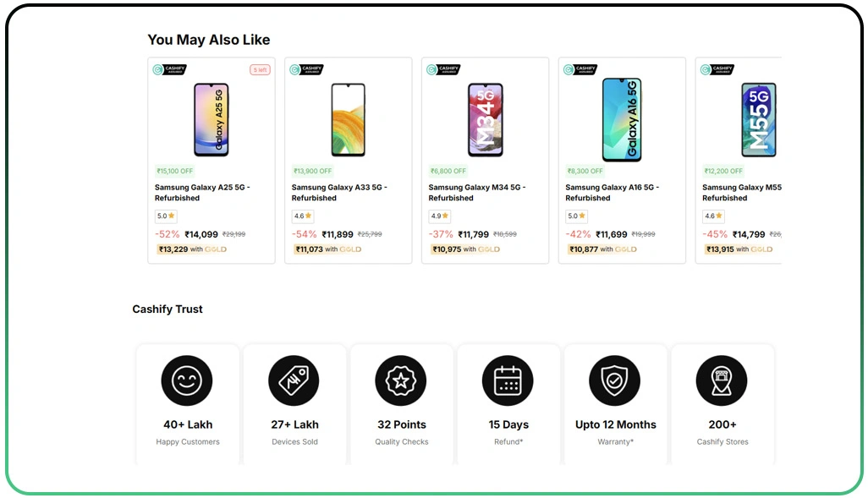The image size is (868, 498).
Task: Click the Cashify Assured badge on Galaxy M34
Action: (x=445, y=69)
